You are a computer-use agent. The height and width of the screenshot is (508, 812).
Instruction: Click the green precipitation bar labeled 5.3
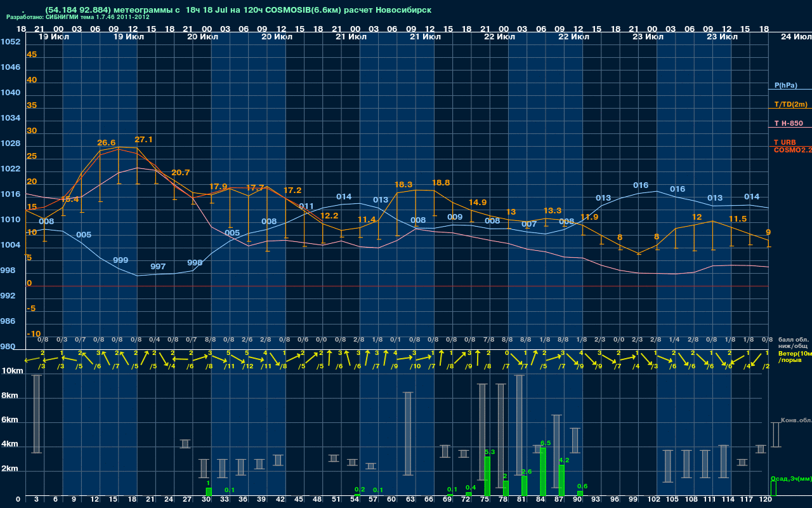tap(487, 476)
